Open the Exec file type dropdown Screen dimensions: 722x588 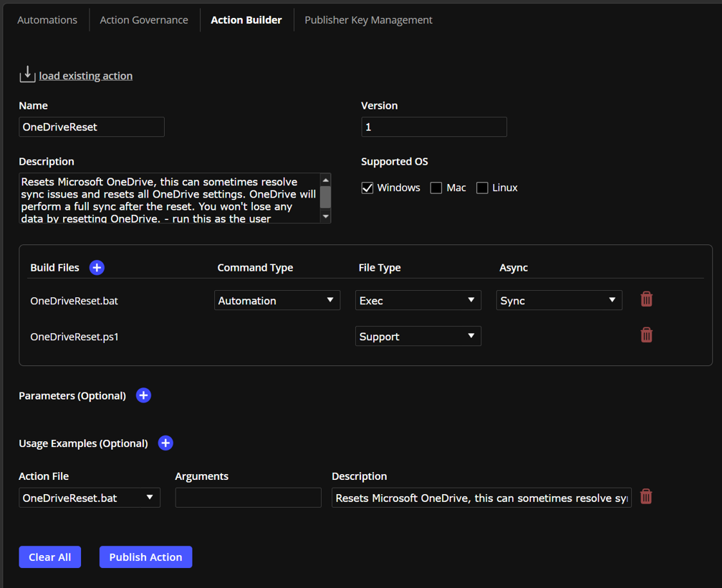click(418, 300)
